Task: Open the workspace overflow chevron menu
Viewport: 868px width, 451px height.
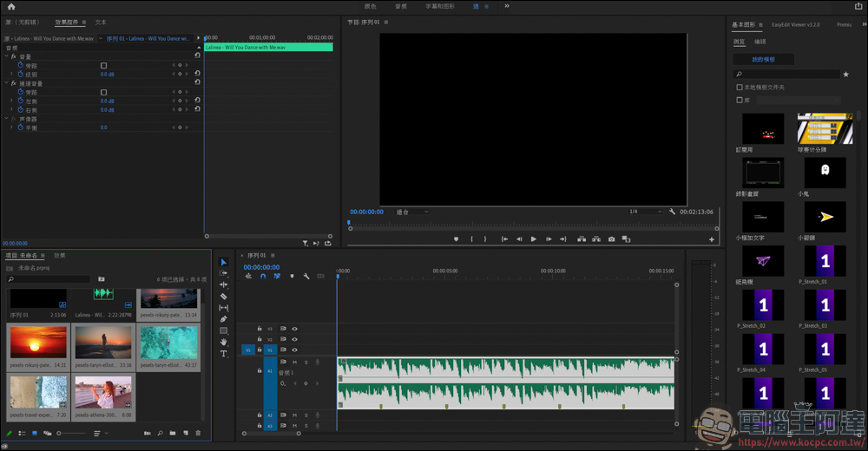Action: [x=507, y=6]
